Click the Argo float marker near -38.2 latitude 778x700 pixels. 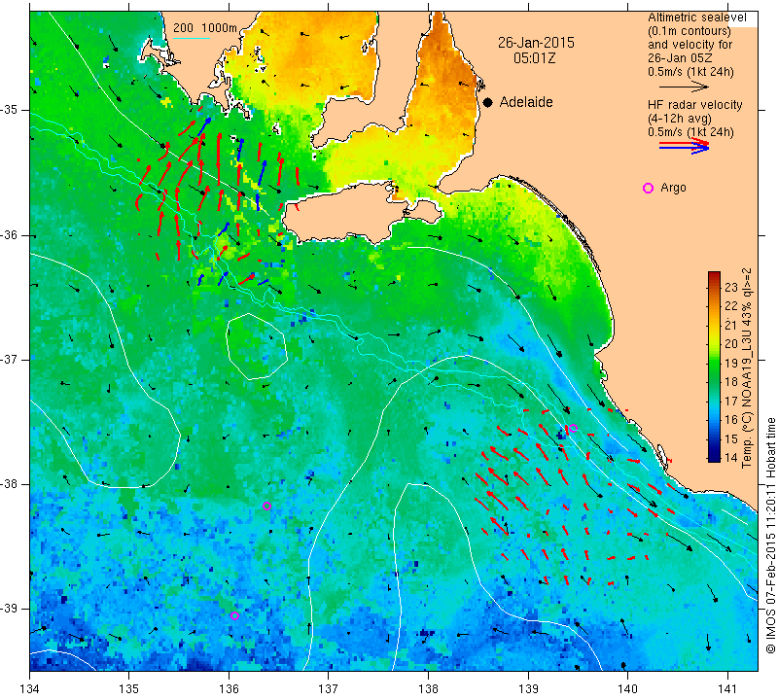tap(266, 506)
